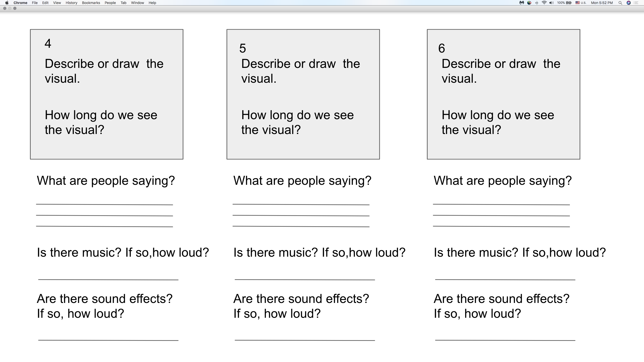The width and height of the screenshot is (644, 362).
Task: Open the People menu
Action: click(x=110, y=3)
